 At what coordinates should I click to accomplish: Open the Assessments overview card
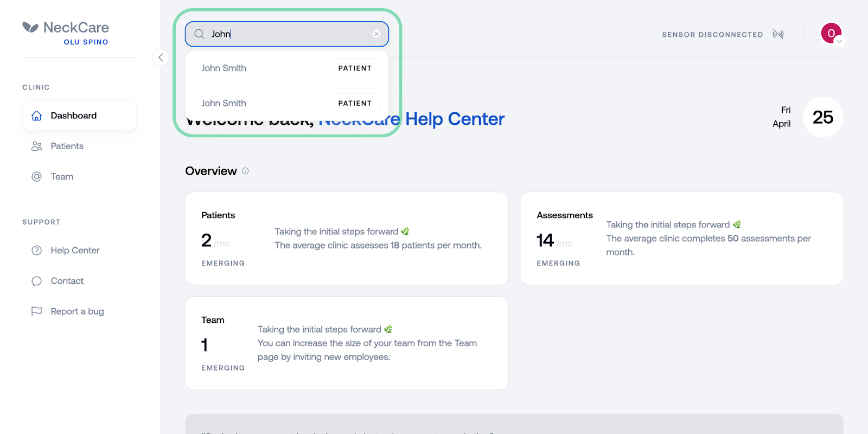(682, 238)
